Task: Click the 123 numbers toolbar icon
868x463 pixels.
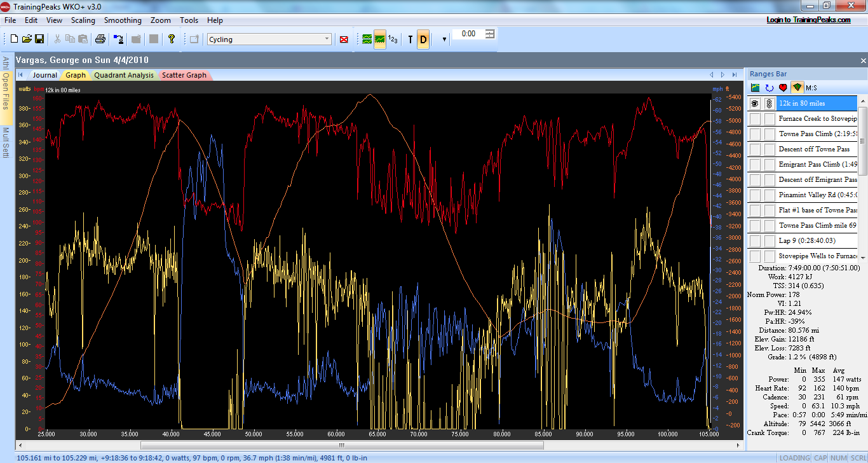Action: [x=393, y=39]
